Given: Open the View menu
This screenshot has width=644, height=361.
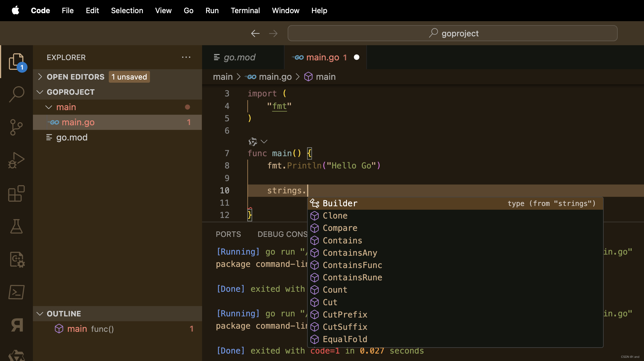Looking at the screenshot, I should click(x=163, y=11).
